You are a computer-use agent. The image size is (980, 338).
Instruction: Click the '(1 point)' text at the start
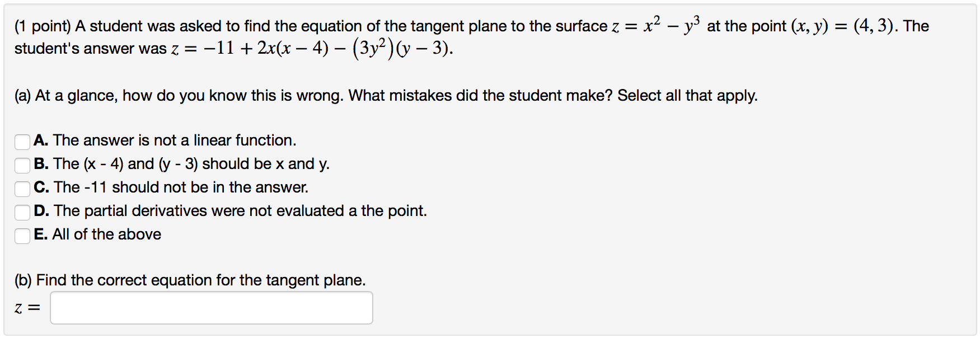click(43, 26)
